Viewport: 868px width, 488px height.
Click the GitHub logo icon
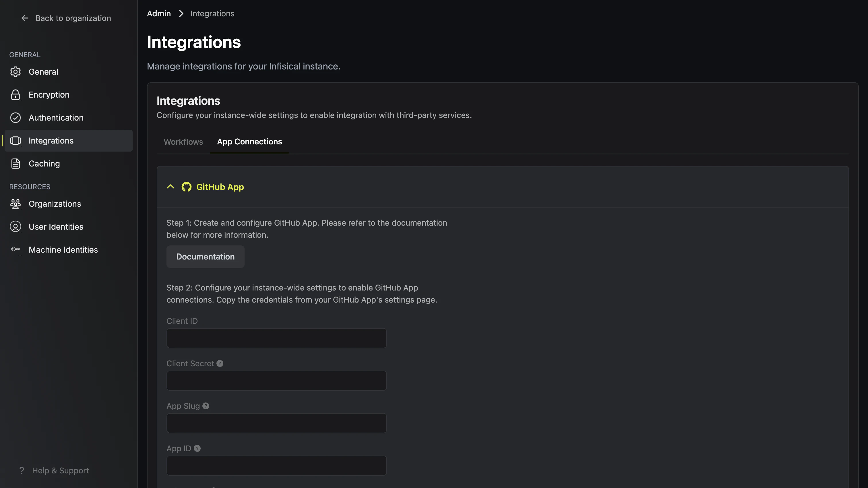(186, 187)
